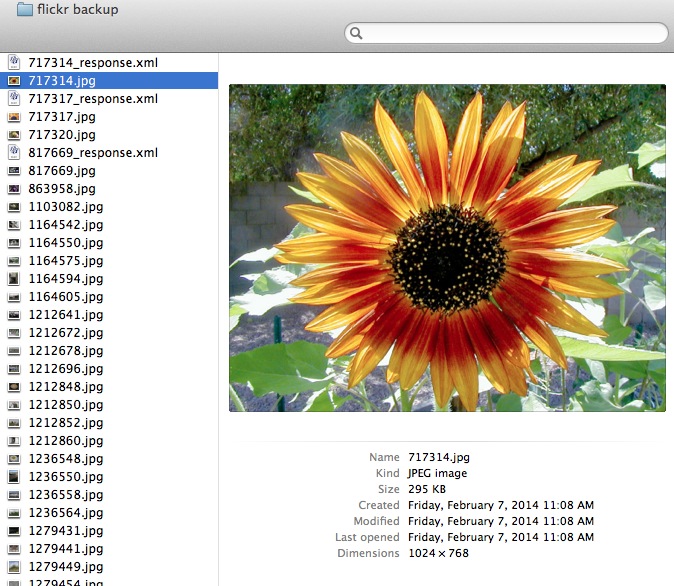This screenshot has height=586, width=674.
Task: Click the 817669.jpg thumbnail icon
Action: coord(14,171)
